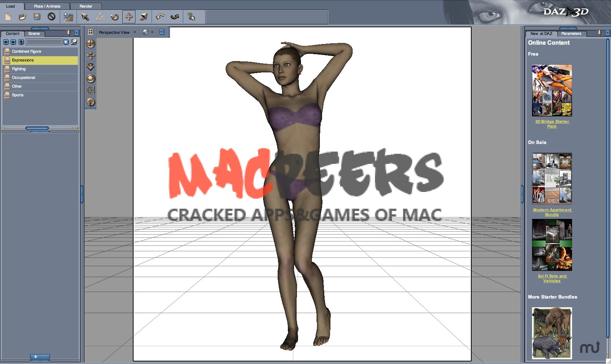Activate the Translate (move) tool
This screenshot has width=611, height=364.
coord(129,17)
